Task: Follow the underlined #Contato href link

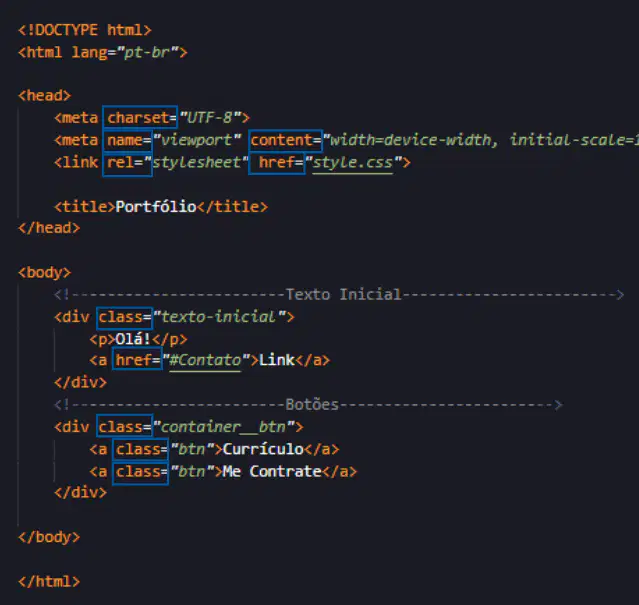Action: (205, 361)
